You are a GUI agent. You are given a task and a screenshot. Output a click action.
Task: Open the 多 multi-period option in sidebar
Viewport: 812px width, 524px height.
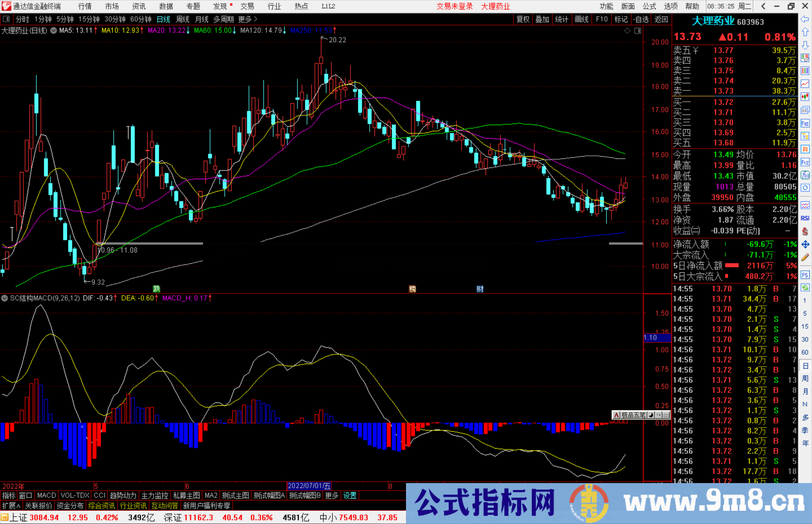(x=805, y=417)
